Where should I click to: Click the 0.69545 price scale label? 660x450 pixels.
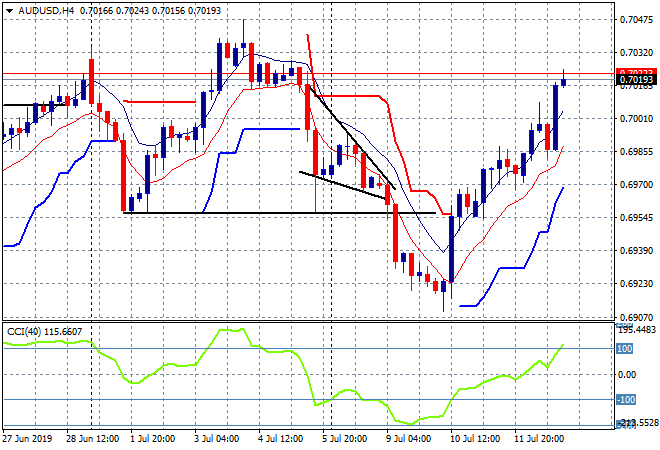(636, 218)
